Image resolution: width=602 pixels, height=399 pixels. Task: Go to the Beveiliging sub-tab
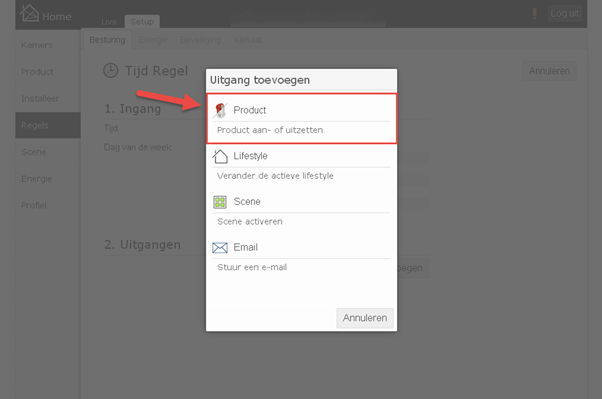[200, 40]
